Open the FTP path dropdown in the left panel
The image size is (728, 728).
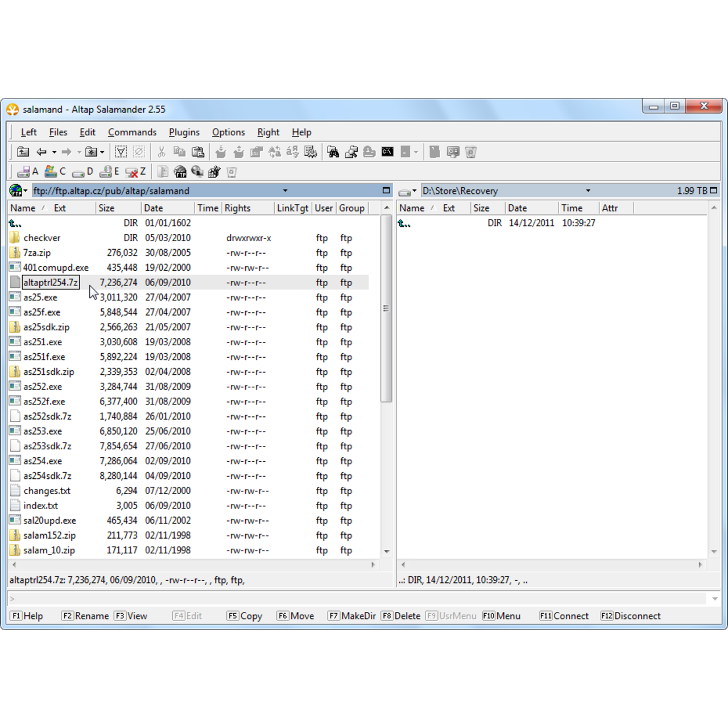pos(284,190)
